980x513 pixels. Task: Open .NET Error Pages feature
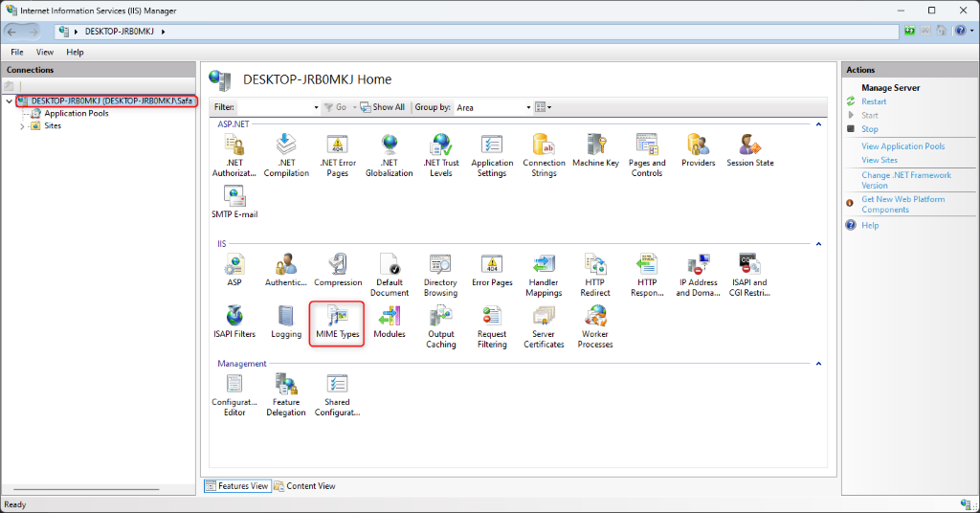[338, 156]
